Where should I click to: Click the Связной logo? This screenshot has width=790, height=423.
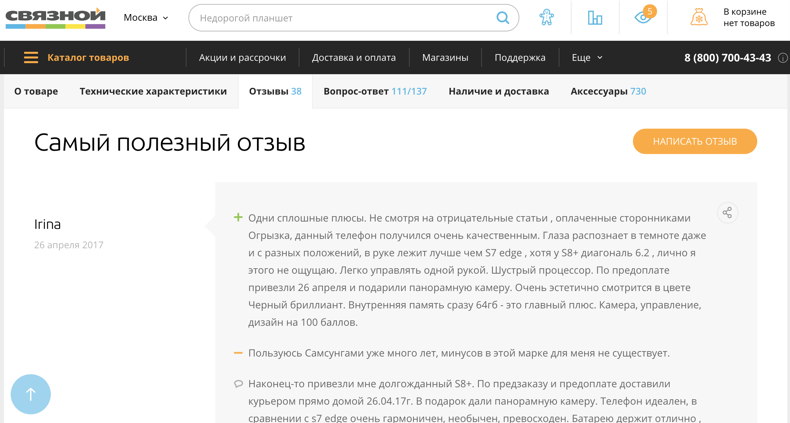click(55, 18)
